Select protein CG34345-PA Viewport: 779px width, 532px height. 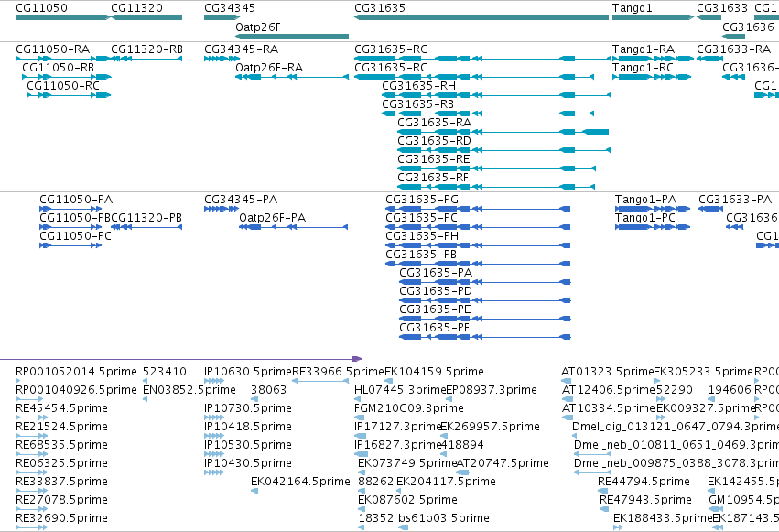(222, 209)
